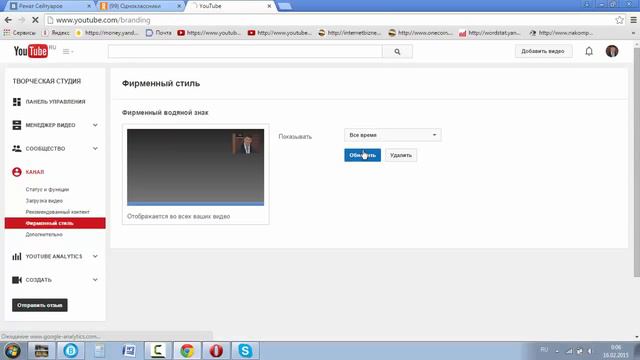Click the Community people icon
The image size is (640, 360).
17,149
